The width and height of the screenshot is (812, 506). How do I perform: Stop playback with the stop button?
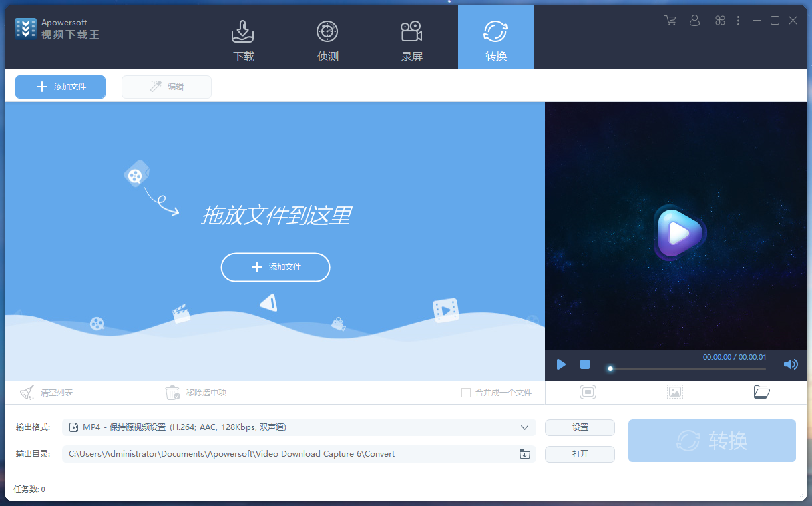pyautogui.click(x=584, y=364)
